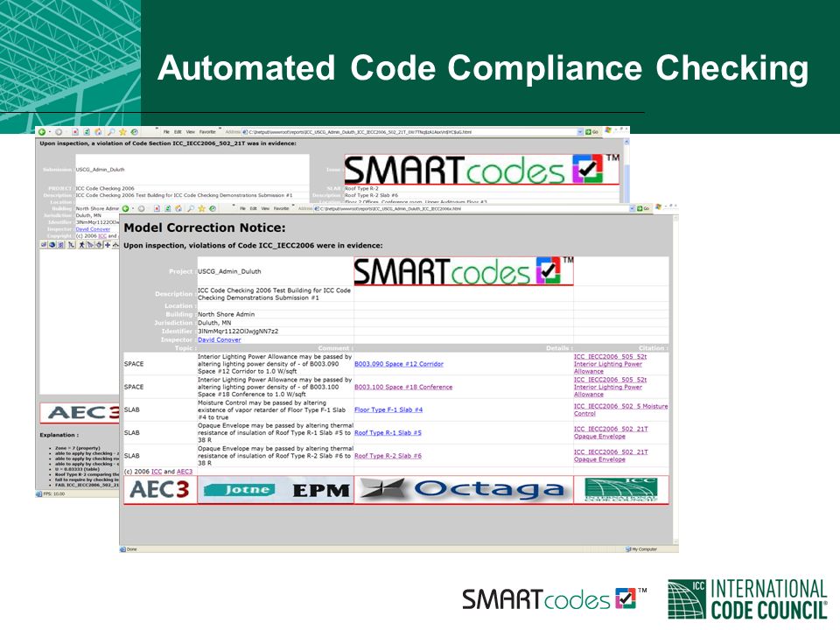The image size is (840, 630).
Task: Click Search magnifier in Model Correction Notice window
Action: (x=191, y=208)
